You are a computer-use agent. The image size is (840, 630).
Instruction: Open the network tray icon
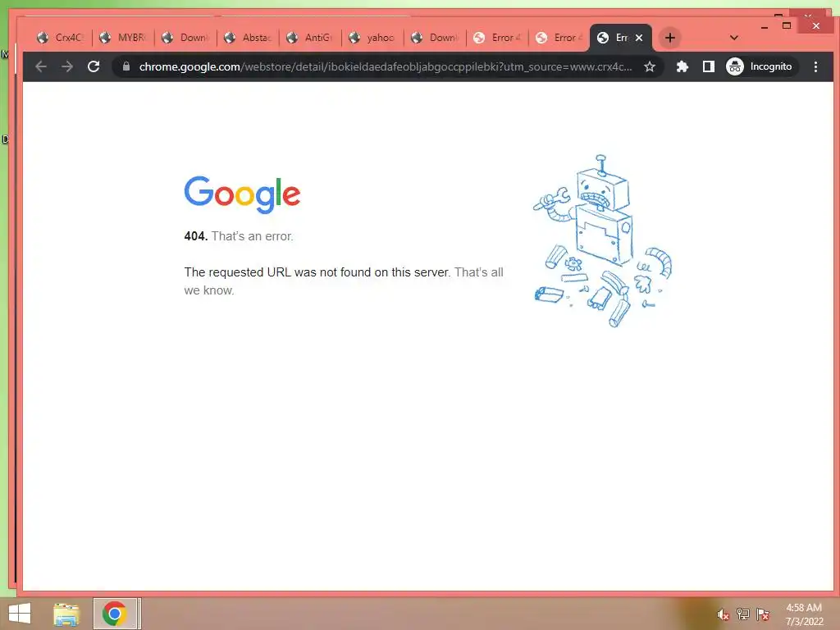tap(742, 614)
